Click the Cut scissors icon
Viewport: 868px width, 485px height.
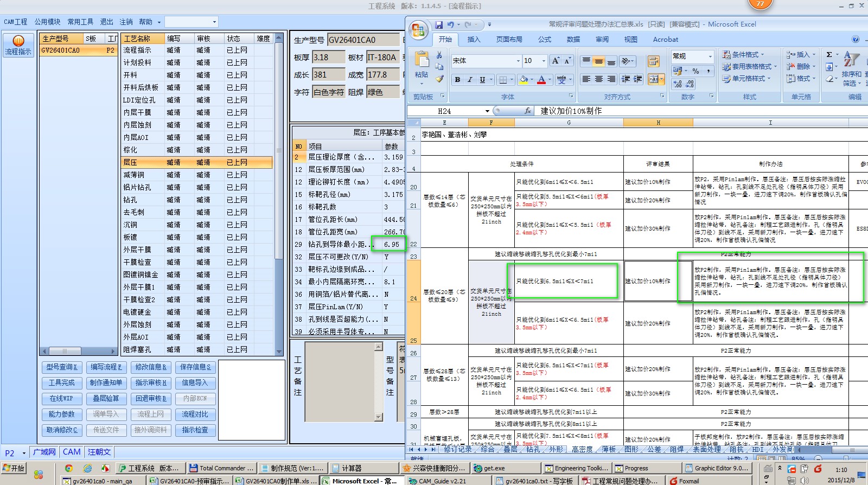tap(439, 55)
